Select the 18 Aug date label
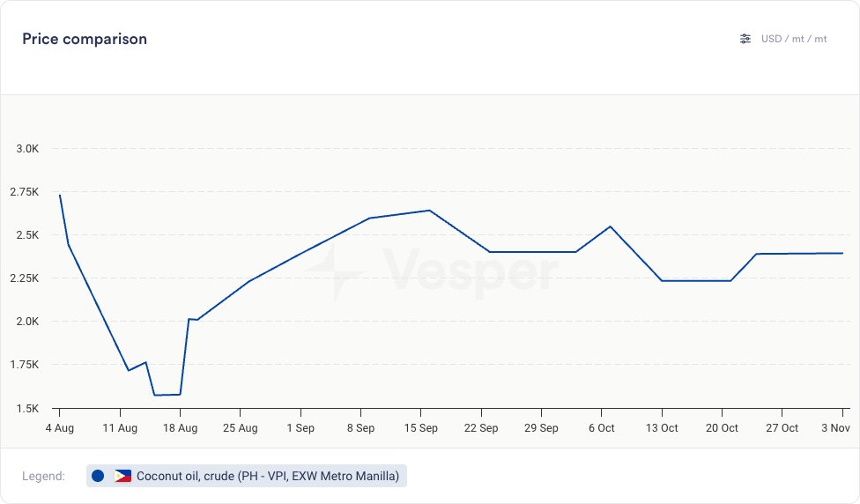Image resolution: width=860 pixels, height=504 pixels. click(180, 428)
